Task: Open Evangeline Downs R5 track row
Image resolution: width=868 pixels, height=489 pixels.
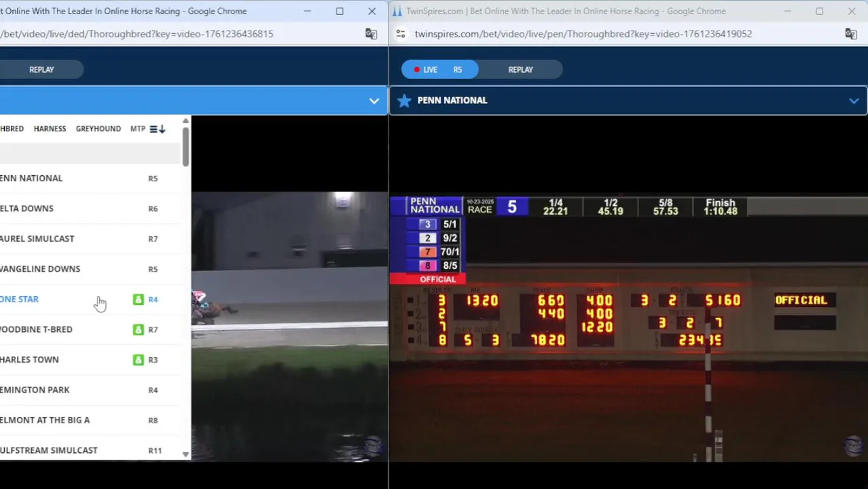Action: tap(90, 269)
